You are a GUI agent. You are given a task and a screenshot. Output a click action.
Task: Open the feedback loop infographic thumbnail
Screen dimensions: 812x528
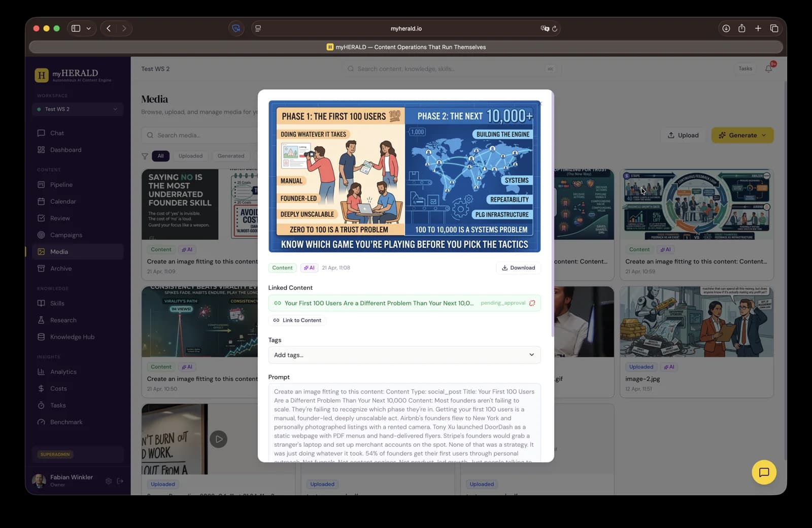point(696,204)
